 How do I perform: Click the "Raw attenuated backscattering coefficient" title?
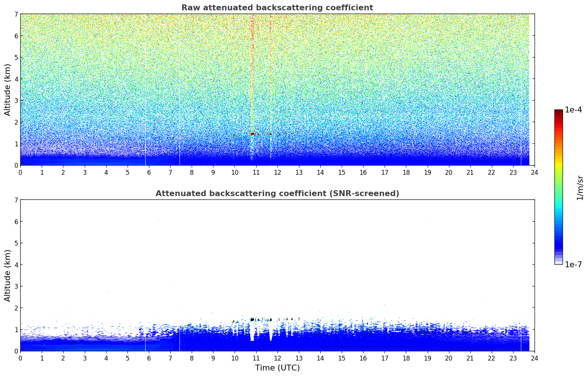pos(277,8)
